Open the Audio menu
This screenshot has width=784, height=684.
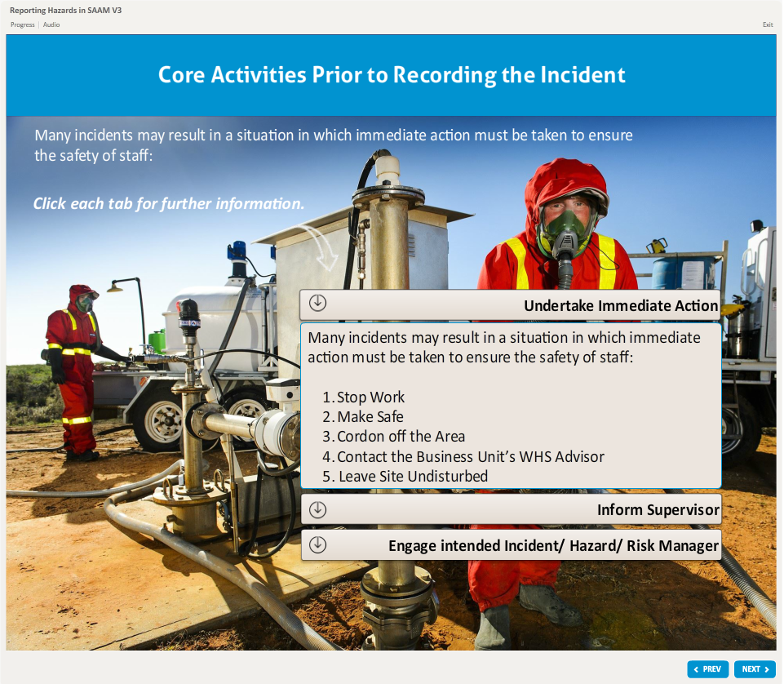51,24
